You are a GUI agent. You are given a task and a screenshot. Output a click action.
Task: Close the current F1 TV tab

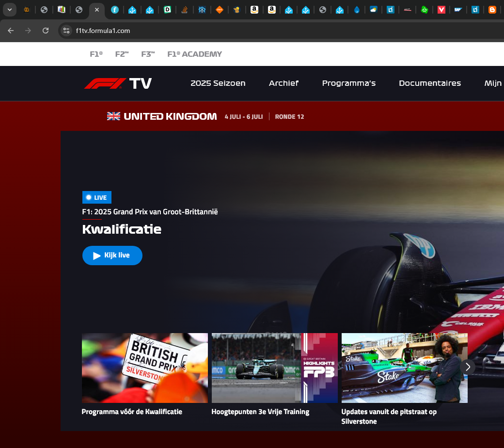(x=97, y=10)
